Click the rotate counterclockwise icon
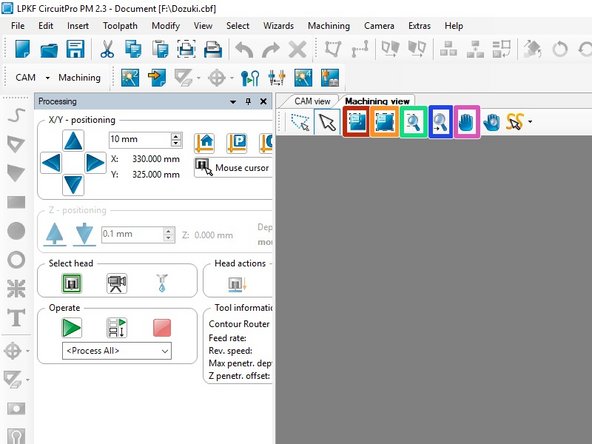592x444 pixels. [x=560, y=49]
